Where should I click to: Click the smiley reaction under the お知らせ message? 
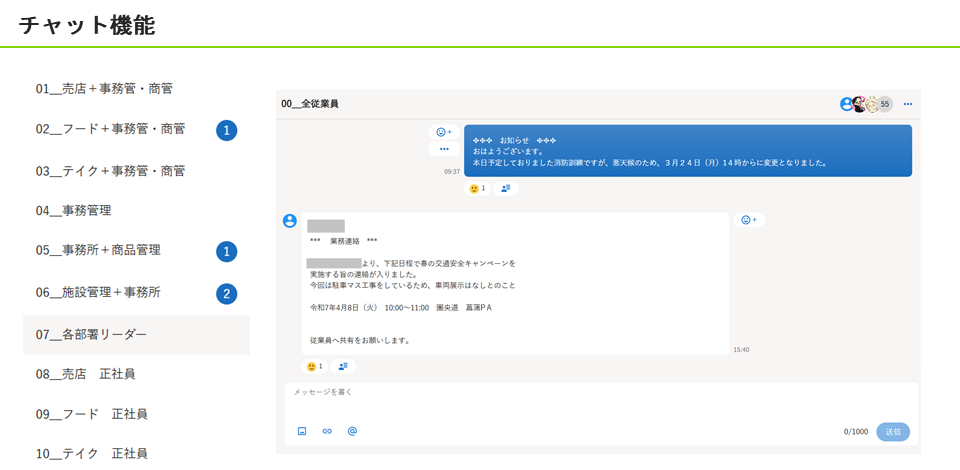pos(477,188)
